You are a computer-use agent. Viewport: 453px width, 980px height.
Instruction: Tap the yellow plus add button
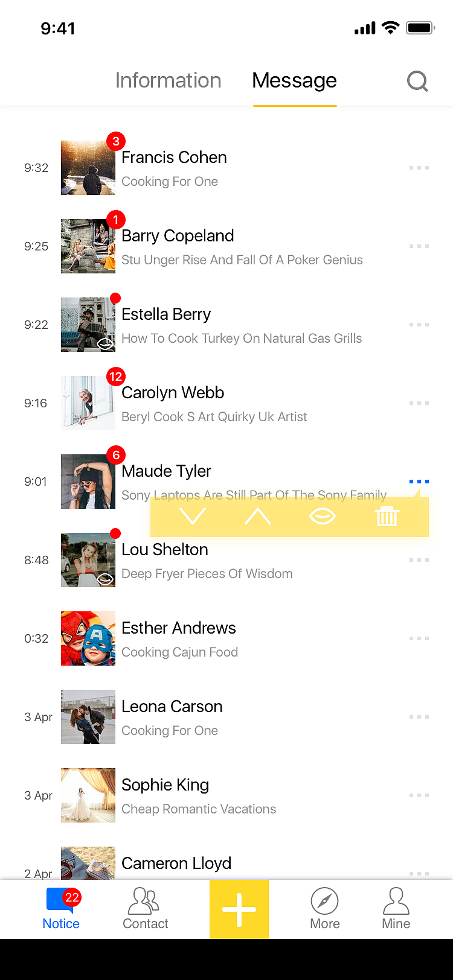pos(239,909)
